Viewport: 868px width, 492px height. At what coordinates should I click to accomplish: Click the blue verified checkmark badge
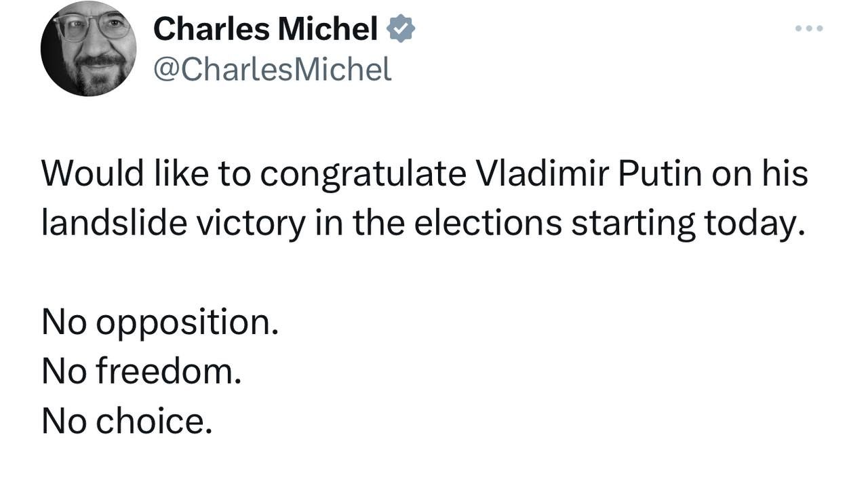click(x=401, y=28)
